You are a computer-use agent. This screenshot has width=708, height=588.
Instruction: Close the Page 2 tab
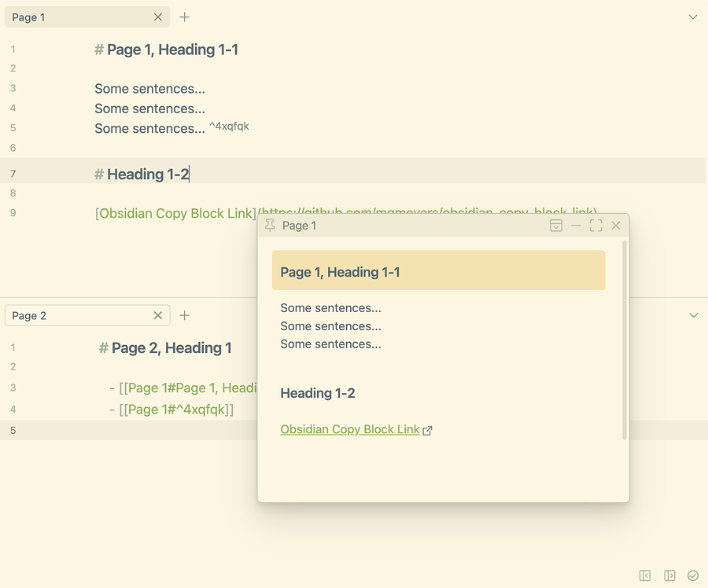click(x=157, y=314)
